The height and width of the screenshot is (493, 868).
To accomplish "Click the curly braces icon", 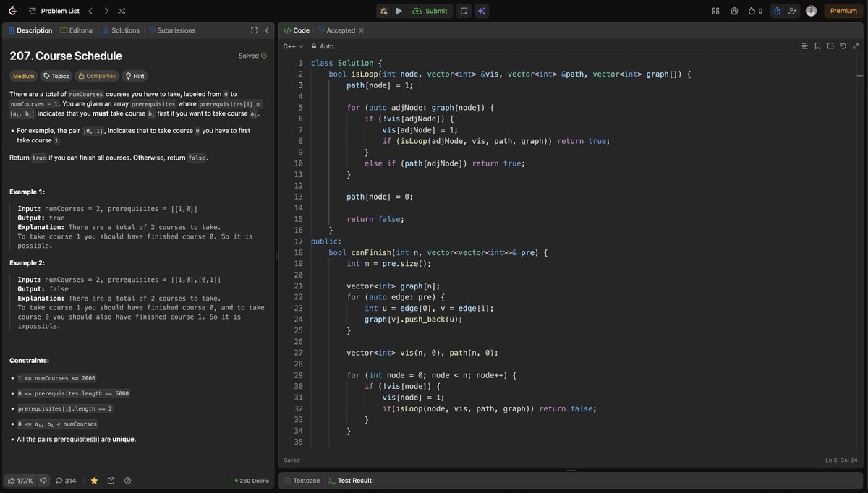I will [x=830, y=46].
